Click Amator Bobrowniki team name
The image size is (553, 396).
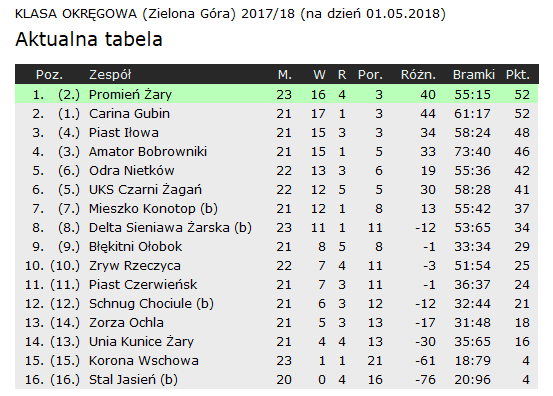(148, 152)
